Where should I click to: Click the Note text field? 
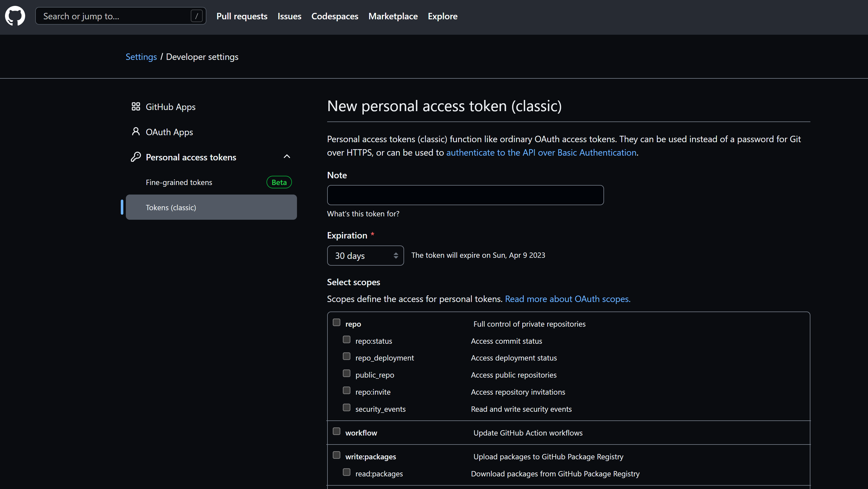(465, 195)
